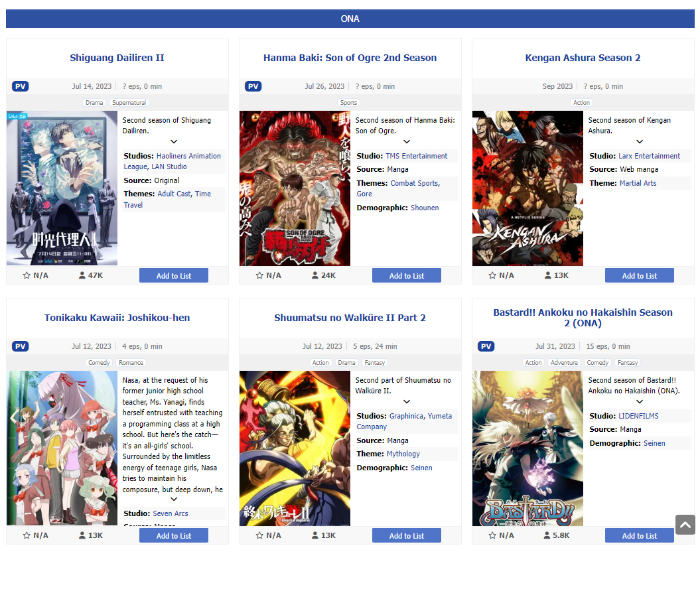This screenshot has width=700, height=595.
Task: Select the Supernatural genre tag
Action: [x=129, y=103]
